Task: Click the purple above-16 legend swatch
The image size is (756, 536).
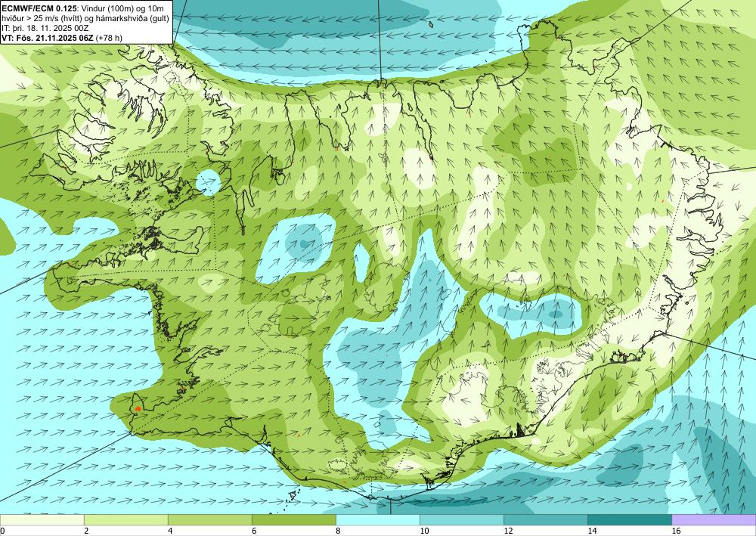Action: tap(714, 519)
